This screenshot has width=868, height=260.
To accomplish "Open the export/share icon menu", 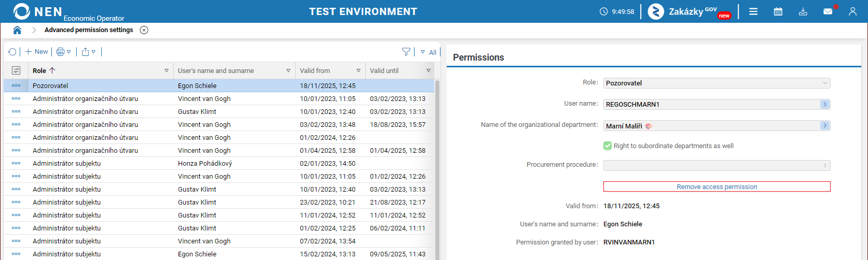I will [89, 52].
